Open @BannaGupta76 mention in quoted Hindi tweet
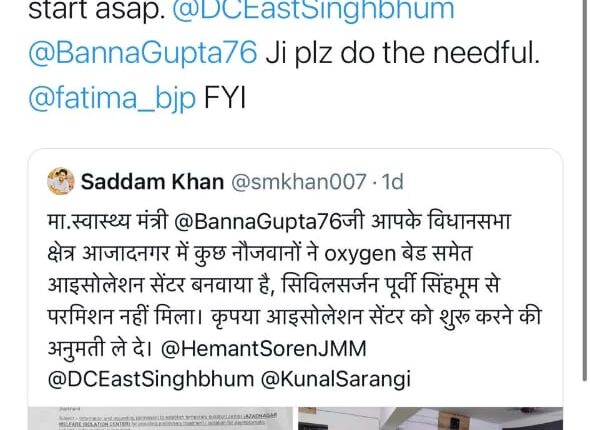 click(x=258, y=222)
